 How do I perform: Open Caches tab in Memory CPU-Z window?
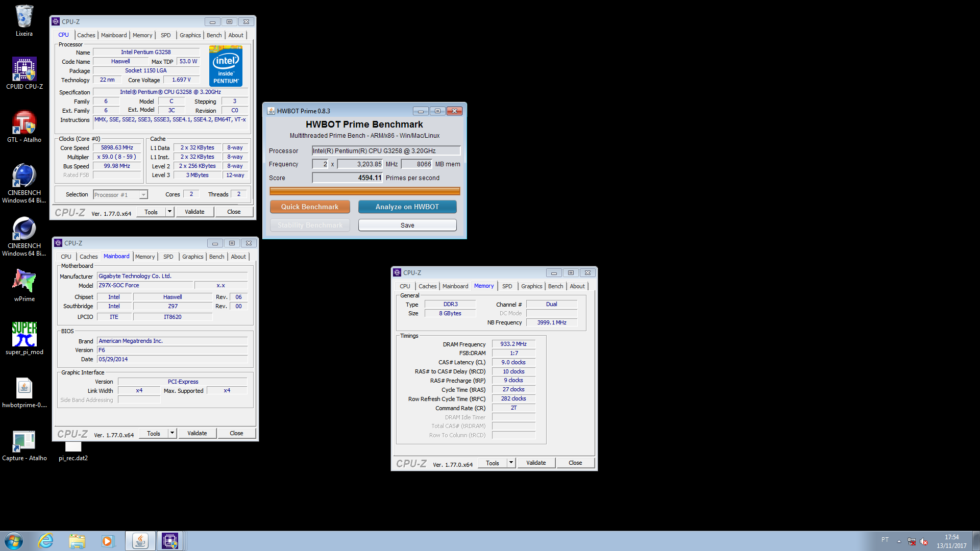click(428, 286)
